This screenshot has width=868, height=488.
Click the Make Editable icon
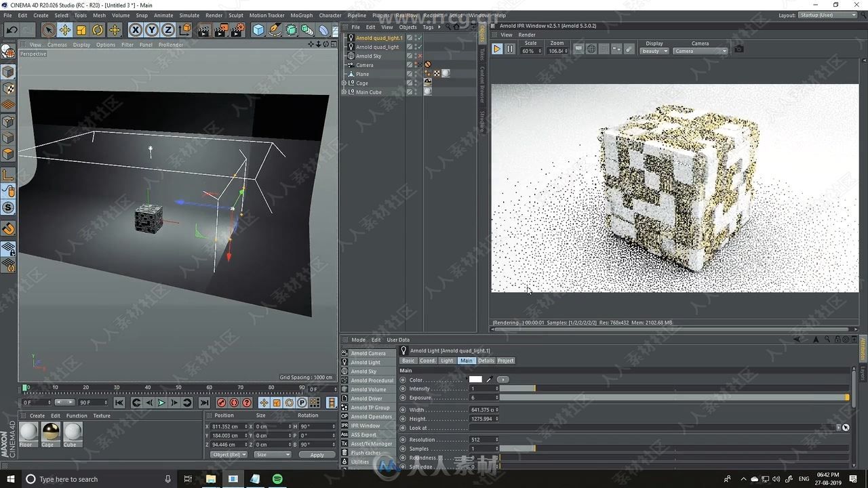[9, 52]
